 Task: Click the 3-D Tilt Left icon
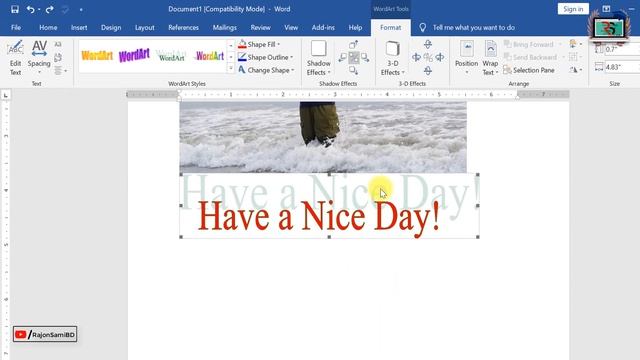[x=416, y=58]
